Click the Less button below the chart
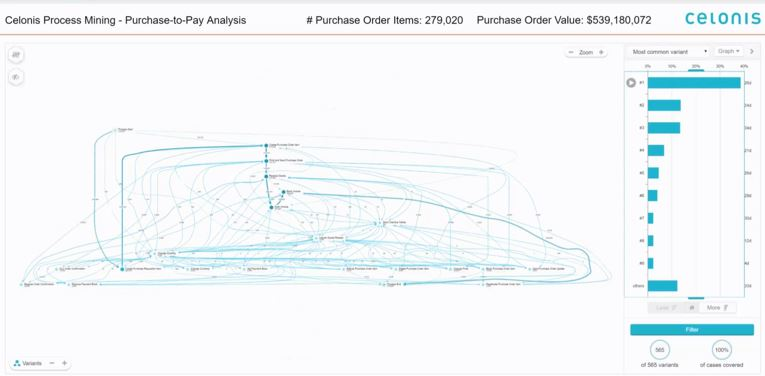765x376 pixels. click(x=666, y=308)
